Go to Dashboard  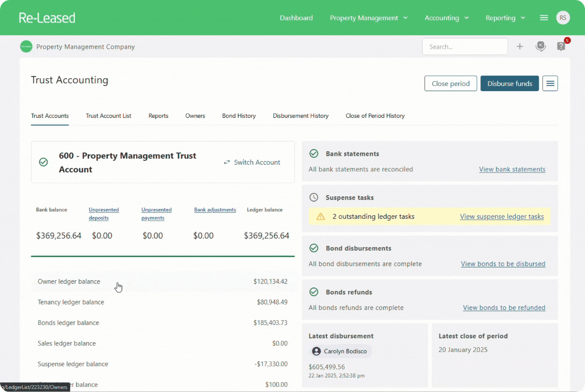pyautogui.click(x=296, y=18)
